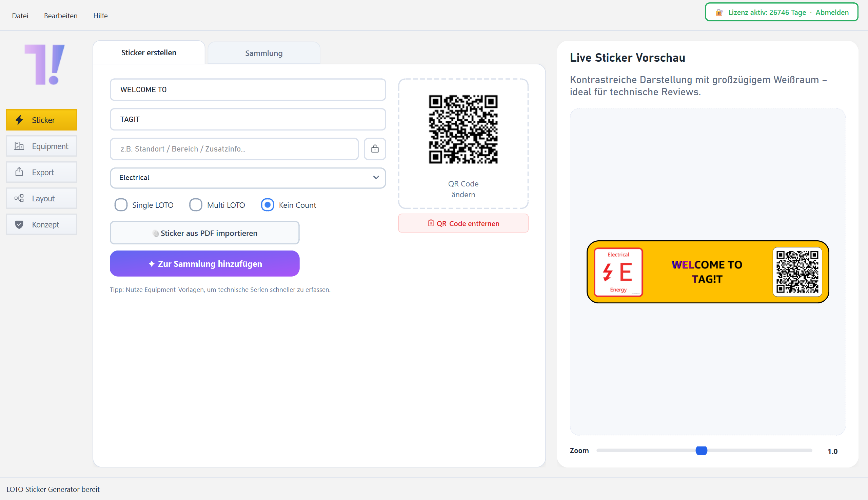The image size is (868, 500).
Task: Click the Zoom slider handle
Action: pos(702,451)
